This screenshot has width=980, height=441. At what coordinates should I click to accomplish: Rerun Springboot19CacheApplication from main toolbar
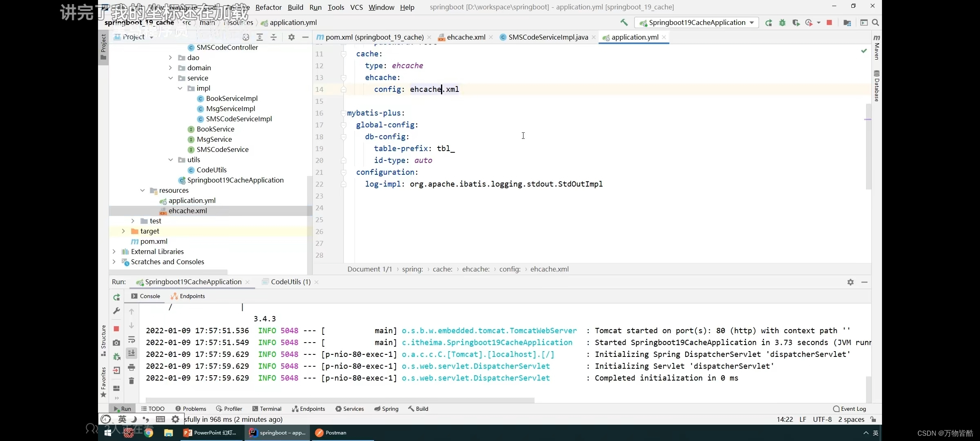pos(768,22)
